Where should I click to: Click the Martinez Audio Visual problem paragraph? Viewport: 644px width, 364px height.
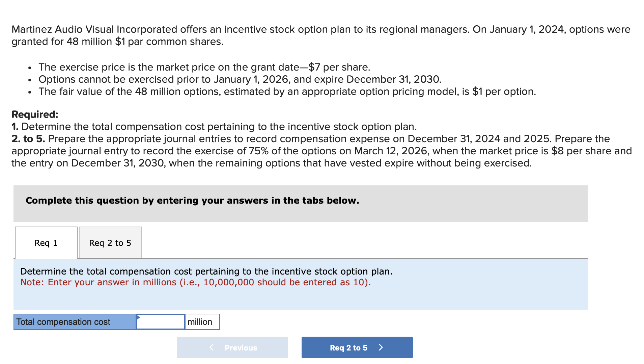tap(320, 35)
